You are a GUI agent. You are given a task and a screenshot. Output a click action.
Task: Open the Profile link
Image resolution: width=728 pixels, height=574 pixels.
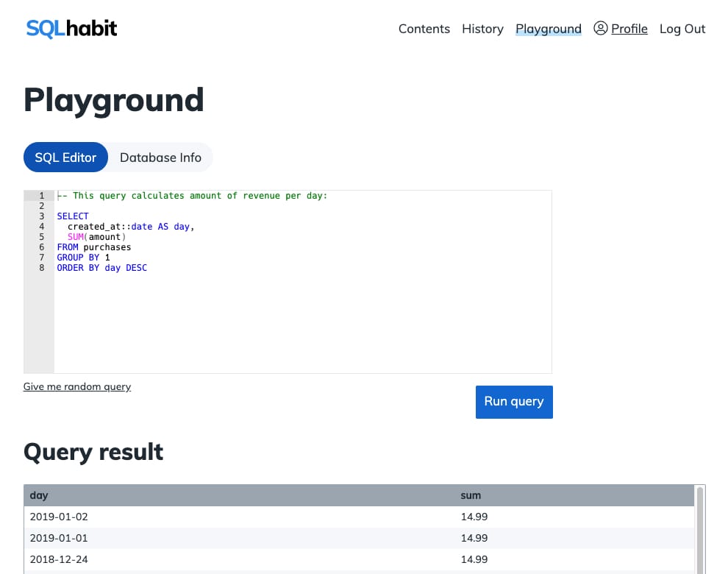click(629, 29)
